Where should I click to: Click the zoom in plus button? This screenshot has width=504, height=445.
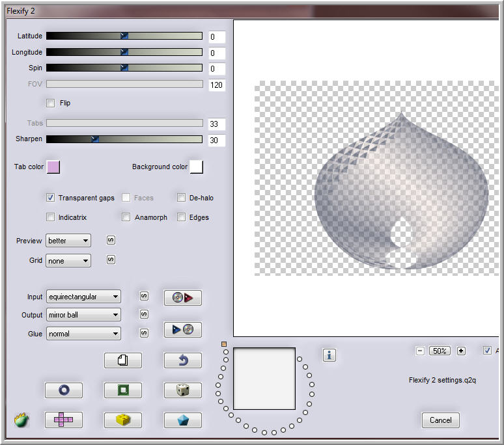[461, 351]
